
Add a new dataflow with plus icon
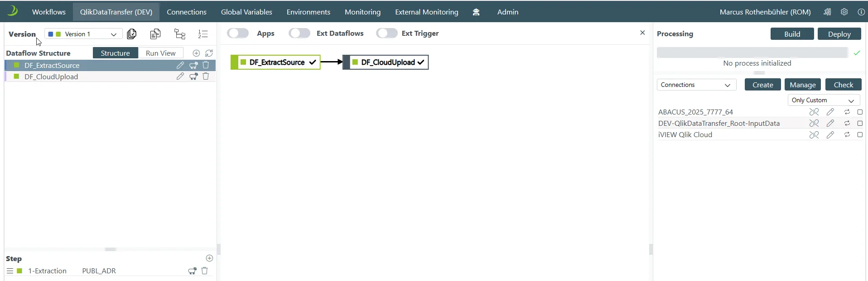pyautogui.click(x=196, y=53)
